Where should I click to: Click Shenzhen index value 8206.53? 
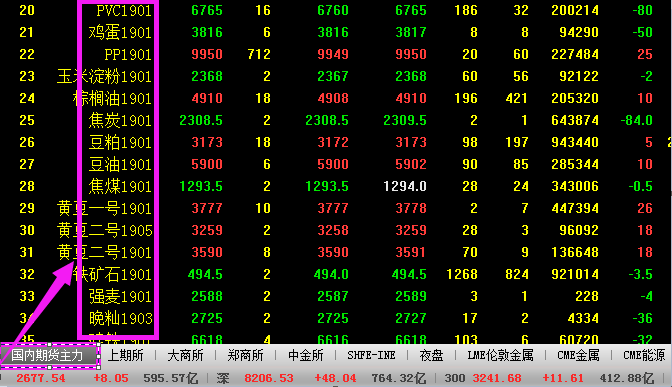[x=269, y=378]
